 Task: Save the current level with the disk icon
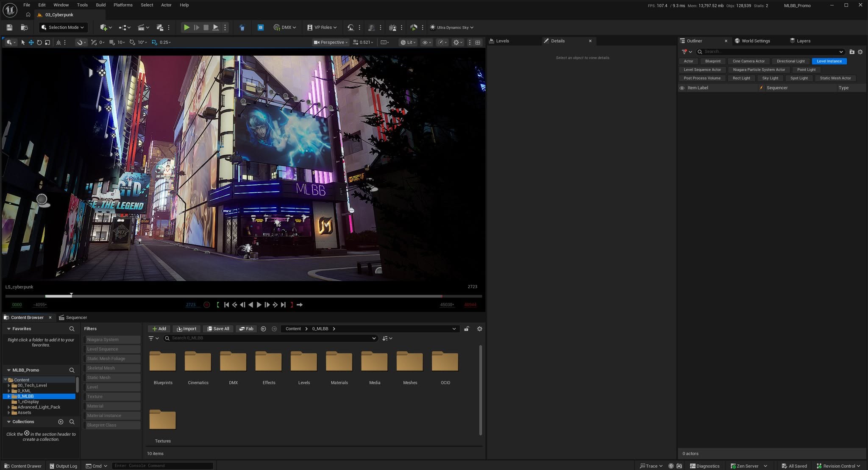pos(9,28)
